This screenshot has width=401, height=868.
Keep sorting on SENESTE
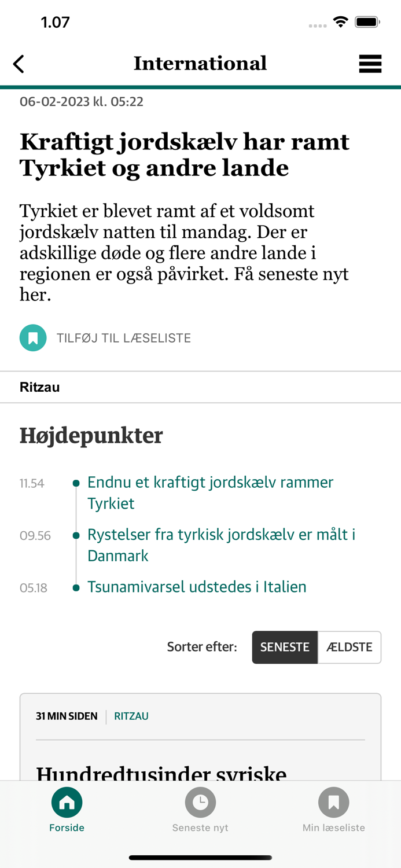pyautogui.click(x=285, y=647)
